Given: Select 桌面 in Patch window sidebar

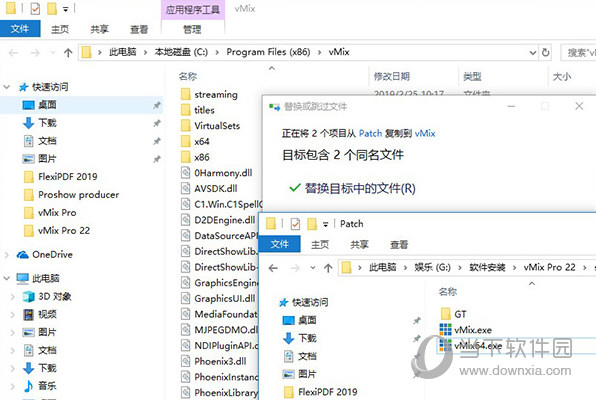Looking at the screenshot, I should point(307,320).
